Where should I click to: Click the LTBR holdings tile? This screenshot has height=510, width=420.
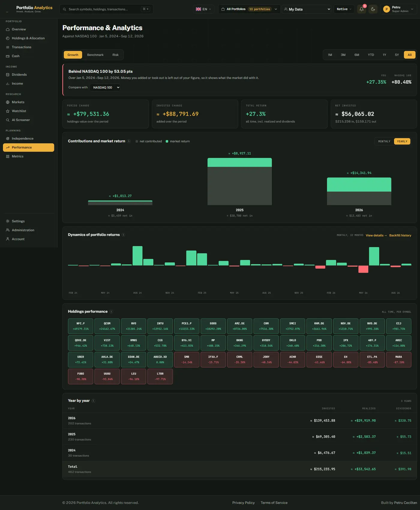[x=160, y=376]
